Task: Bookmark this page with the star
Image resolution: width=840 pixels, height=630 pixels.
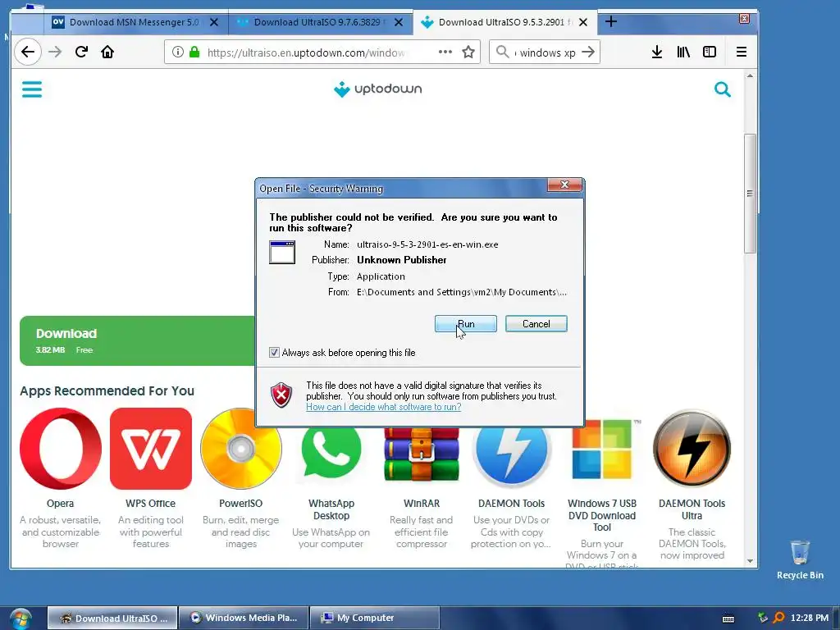Action: click(468, 52)
